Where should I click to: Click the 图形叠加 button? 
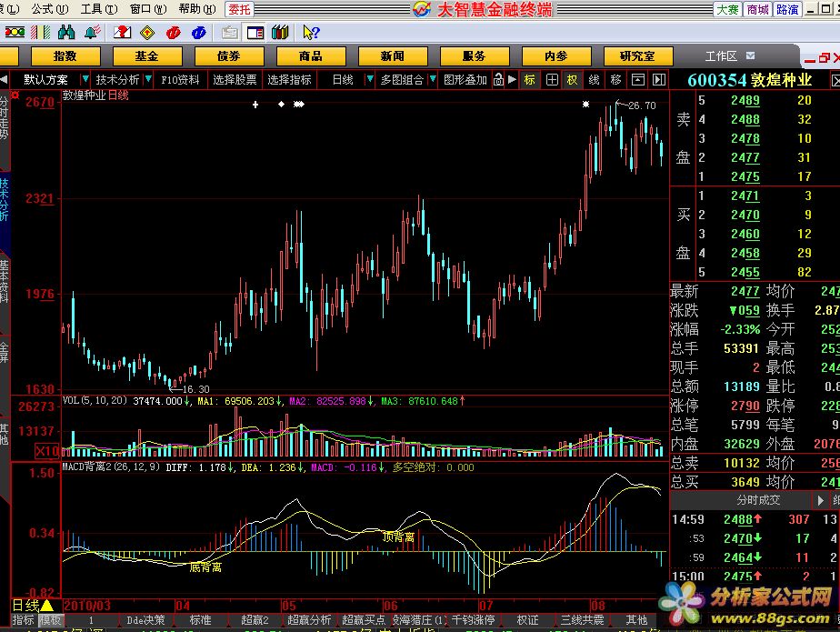pyautogui.click(x=465, y=80)
